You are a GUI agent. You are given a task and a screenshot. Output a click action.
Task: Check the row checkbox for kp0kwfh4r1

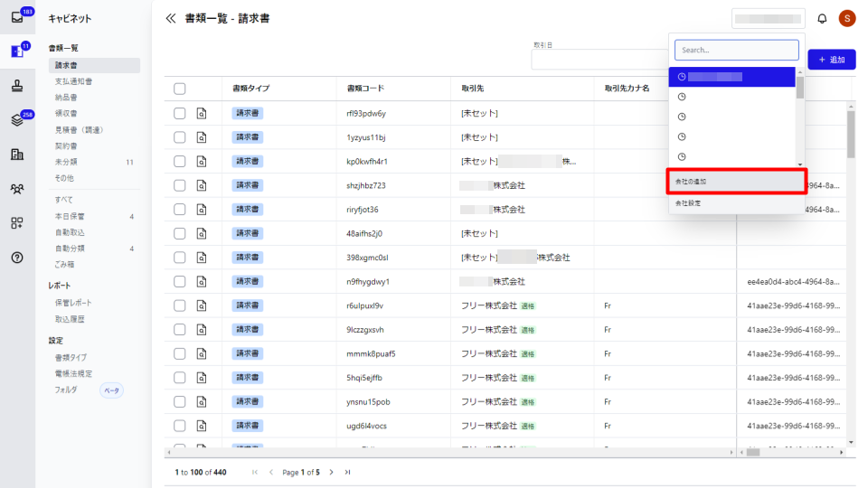(x=179, y=162)
